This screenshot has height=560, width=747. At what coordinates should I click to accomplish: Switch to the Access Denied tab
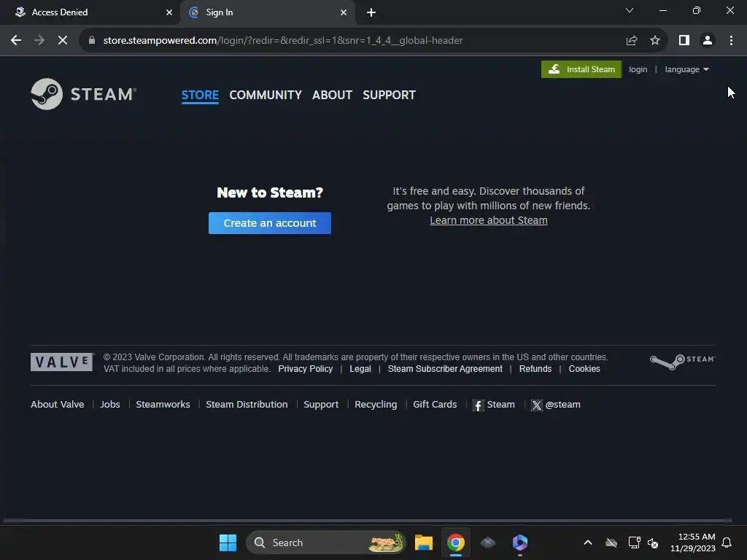[90, 12]
